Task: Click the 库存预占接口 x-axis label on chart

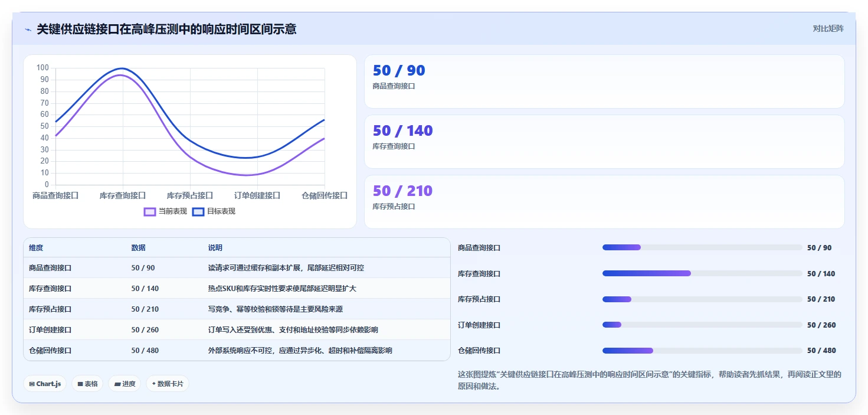Action: point(190,195)
